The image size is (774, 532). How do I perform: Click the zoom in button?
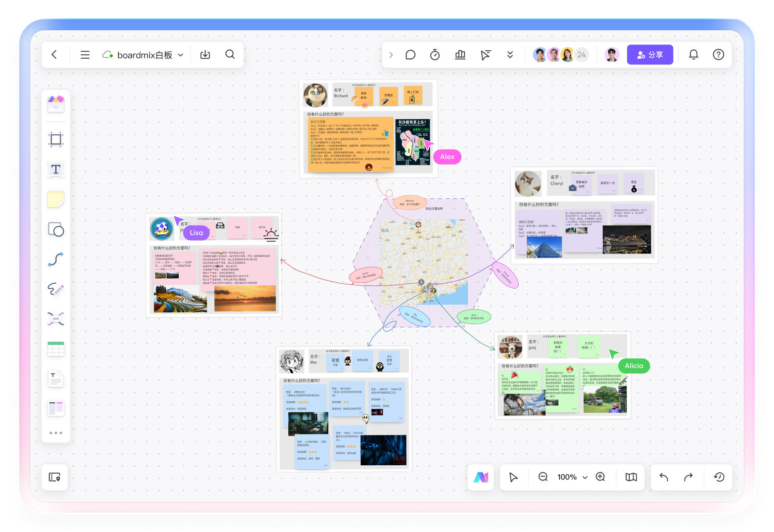tap(601, 477)
